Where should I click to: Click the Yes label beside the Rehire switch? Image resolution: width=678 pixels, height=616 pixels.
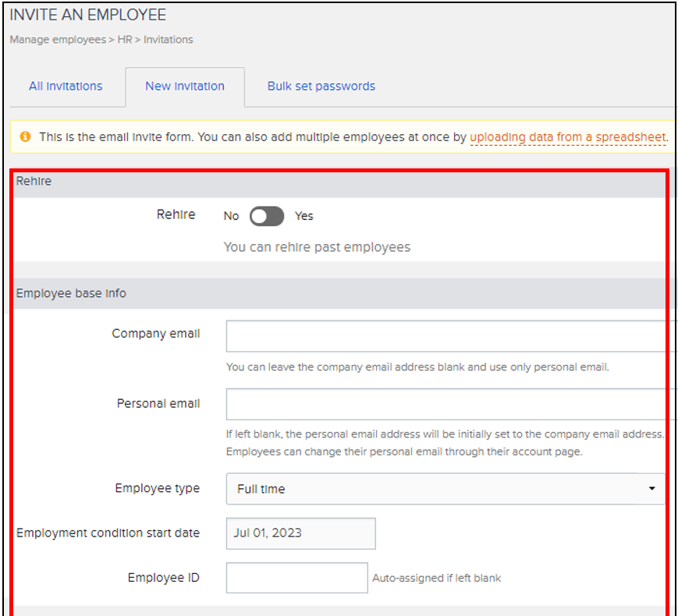[x=304, y=216]
